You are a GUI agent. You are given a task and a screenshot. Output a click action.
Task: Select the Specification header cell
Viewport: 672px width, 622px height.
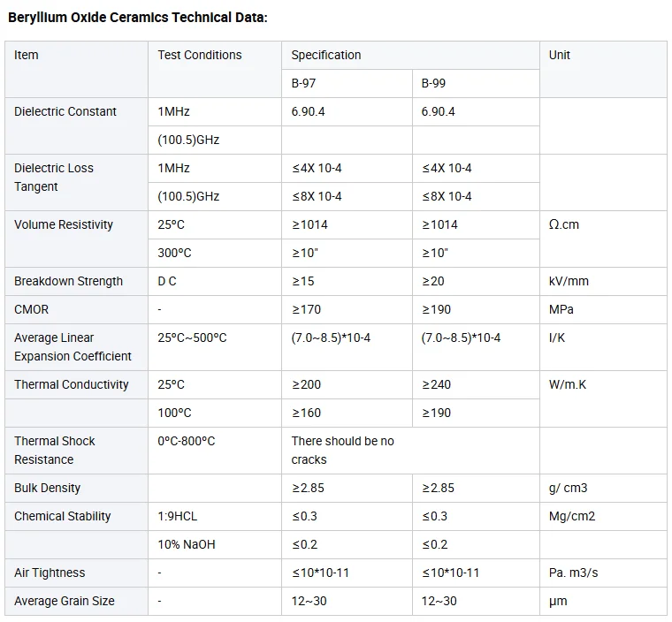326,55
